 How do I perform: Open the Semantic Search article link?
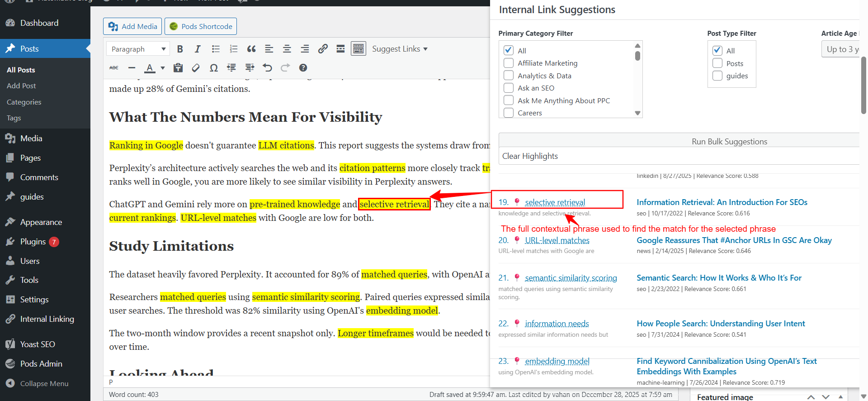click(719, 278)
